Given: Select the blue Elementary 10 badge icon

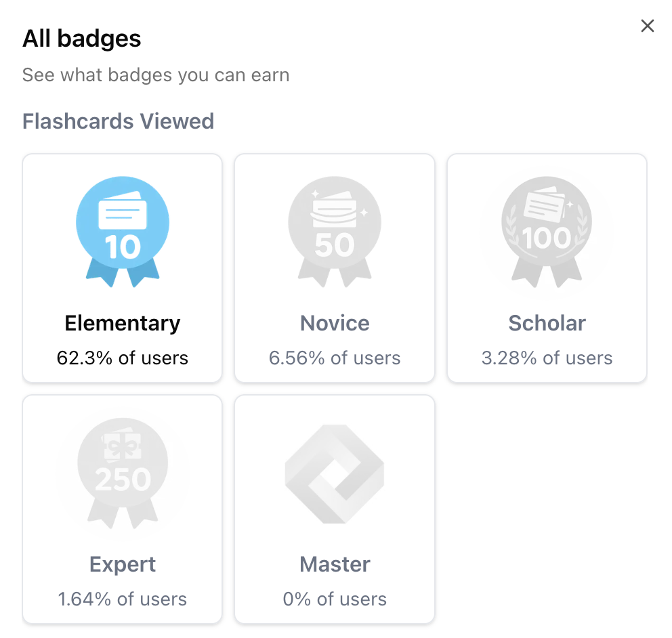Looking at the screenshot, I should 122,224.
